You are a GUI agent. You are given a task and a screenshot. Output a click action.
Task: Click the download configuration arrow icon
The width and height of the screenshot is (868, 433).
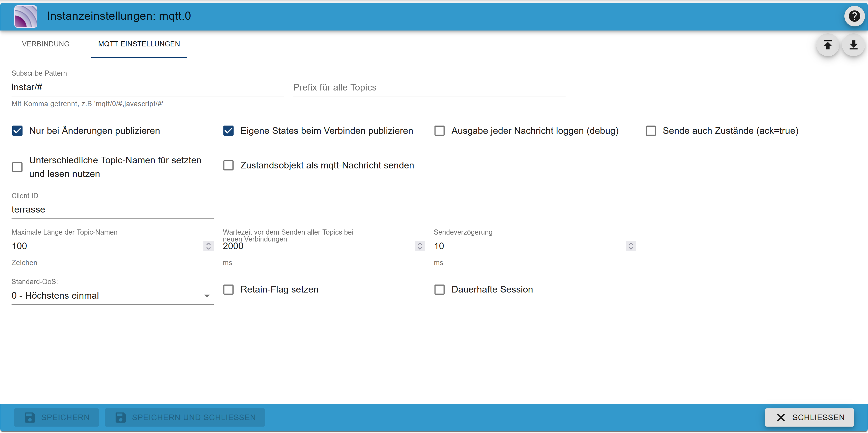853,45
